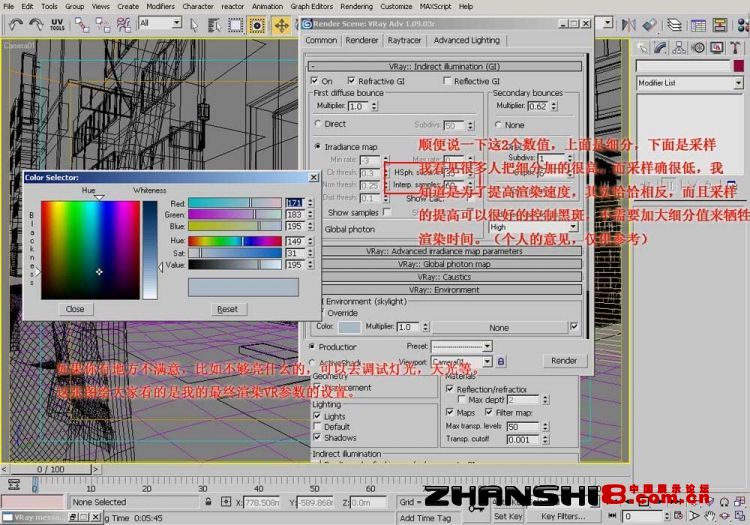
Task: Enable the Reflective GI checkbox
Action: click(447, 80)
